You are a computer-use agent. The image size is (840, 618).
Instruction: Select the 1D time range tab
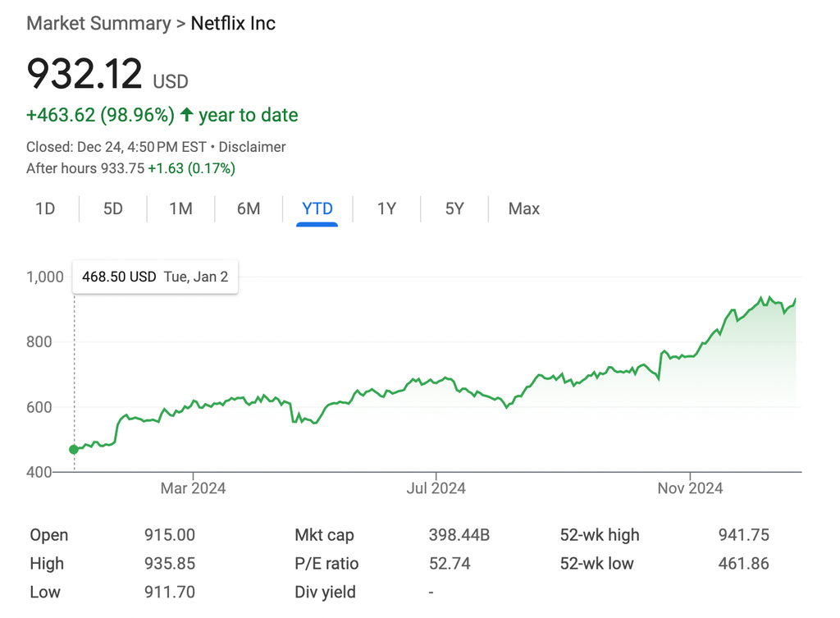(45, 208)
